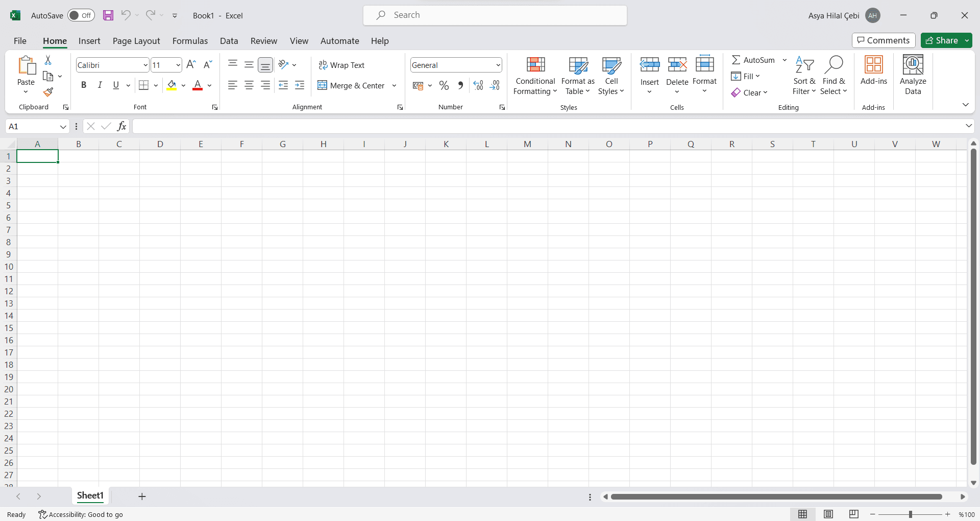
Task: Click the Format Painter brush icon
Action: click(x=48, y=92)
